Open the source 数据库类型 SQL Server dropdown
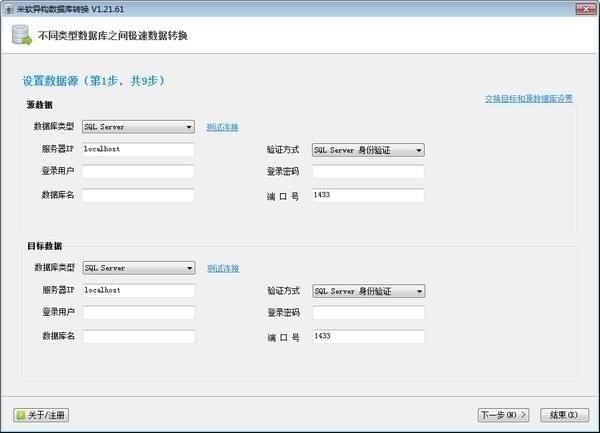The image size is (600, 433). click(138, 127)
